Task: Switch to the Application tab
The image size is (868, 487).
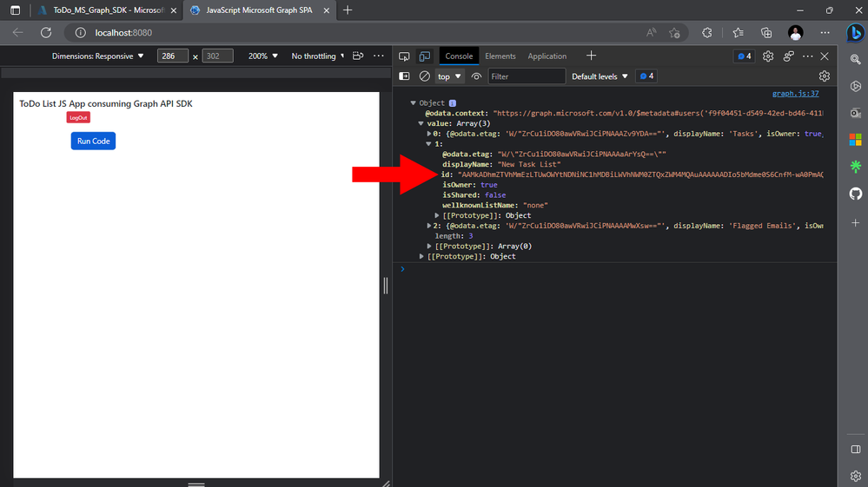Action: point(547,56)
